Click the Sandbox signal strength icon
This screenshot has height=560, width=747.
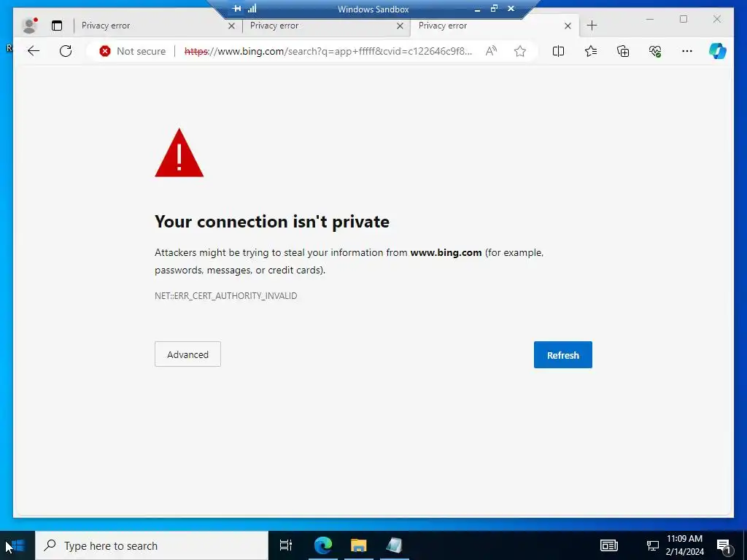pos(252,9)
